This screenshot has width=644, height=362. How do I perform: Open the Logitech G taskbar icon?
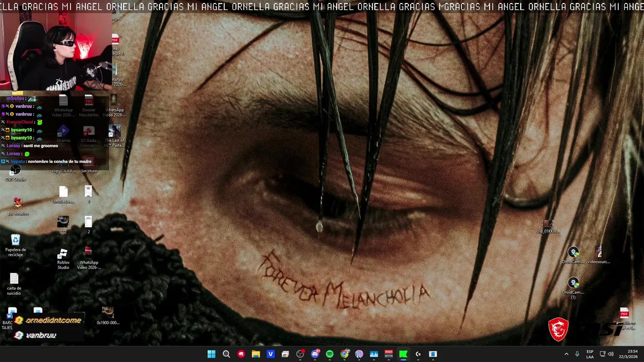click(418, 354)
